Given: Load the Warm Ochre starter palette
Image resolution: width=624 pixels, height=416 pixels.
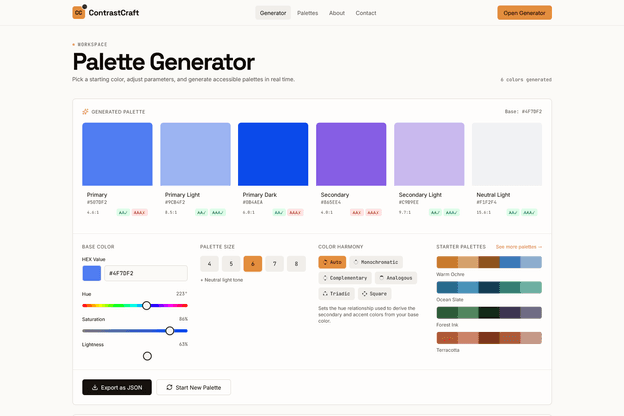Looking at the screenshot, I should point(489,262).
